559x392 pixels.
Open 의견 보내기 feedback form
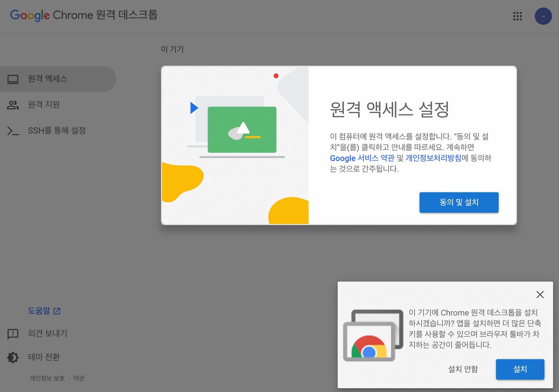[47, 334]
